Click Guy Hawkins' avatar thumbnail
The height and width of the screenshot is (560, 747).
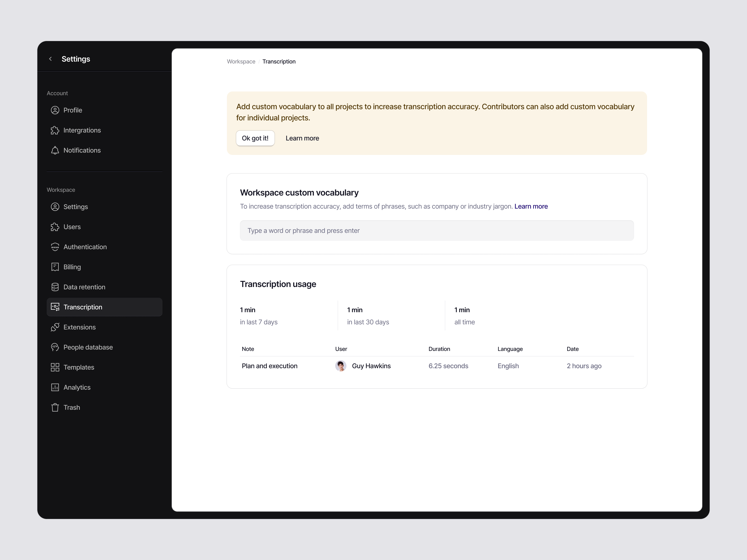(x=341, y=366)
